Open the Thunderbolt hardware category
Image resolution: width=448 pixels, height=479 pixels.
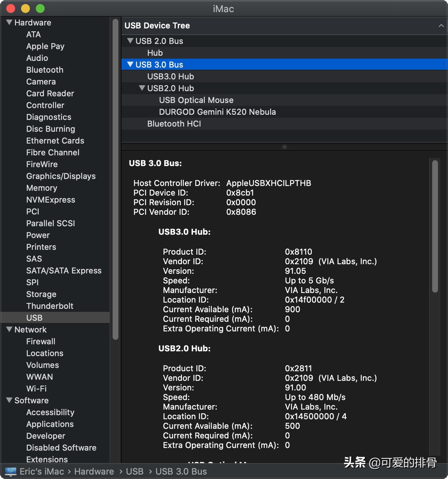(49, 306)
